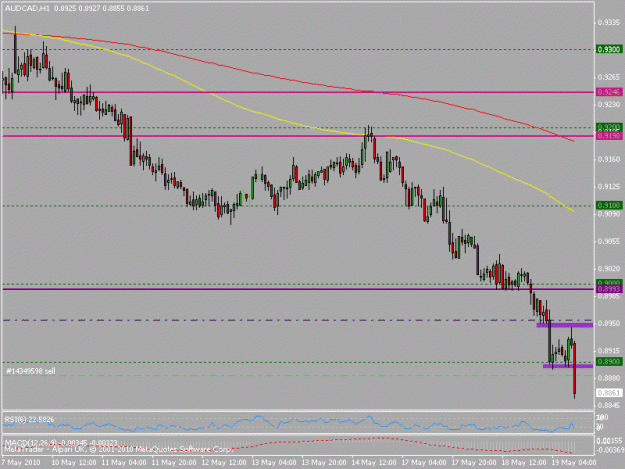Click the '17 May 04:00' time label

point(424,462)
